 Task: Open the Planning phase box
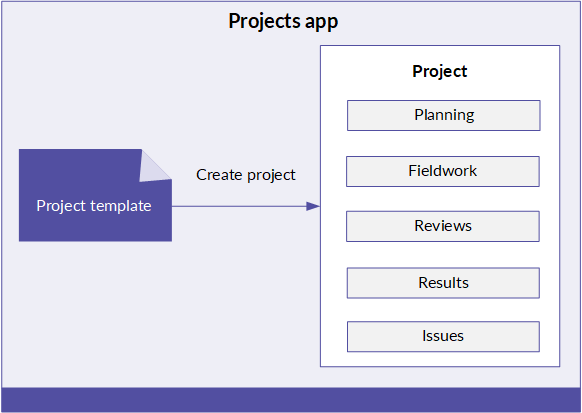(x=444, y=115)
